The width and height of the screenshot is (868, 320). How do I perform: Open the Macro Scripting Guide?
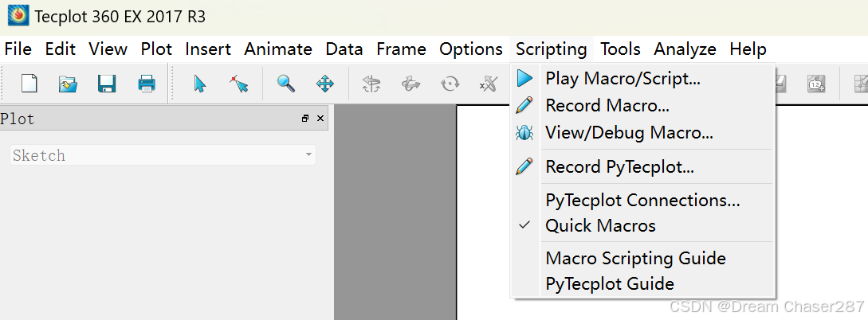[x=642, y=258]
